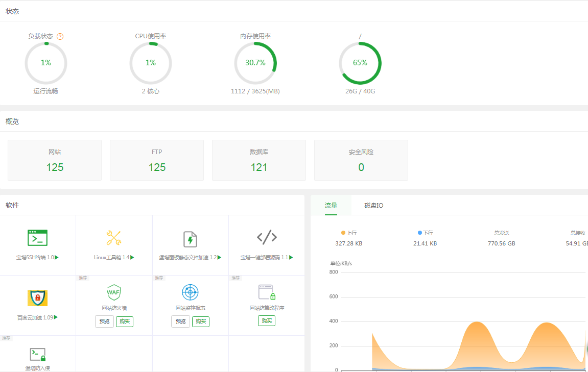The height and width of the screenshot is (372, 588).
Task: Open the 百度云加速 shield icon
Action: [x=37, y=298]
